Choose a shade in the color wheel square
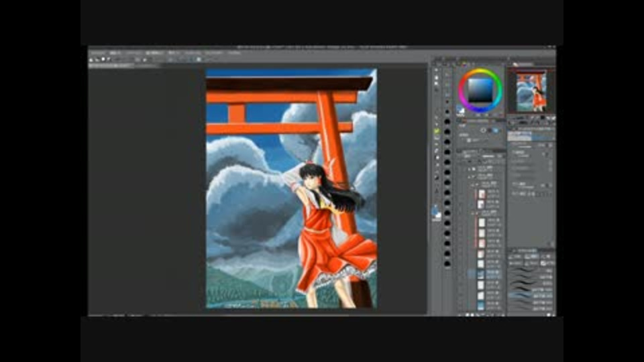The height and width of the screenshot is (362, 644). tap(480, 90)
